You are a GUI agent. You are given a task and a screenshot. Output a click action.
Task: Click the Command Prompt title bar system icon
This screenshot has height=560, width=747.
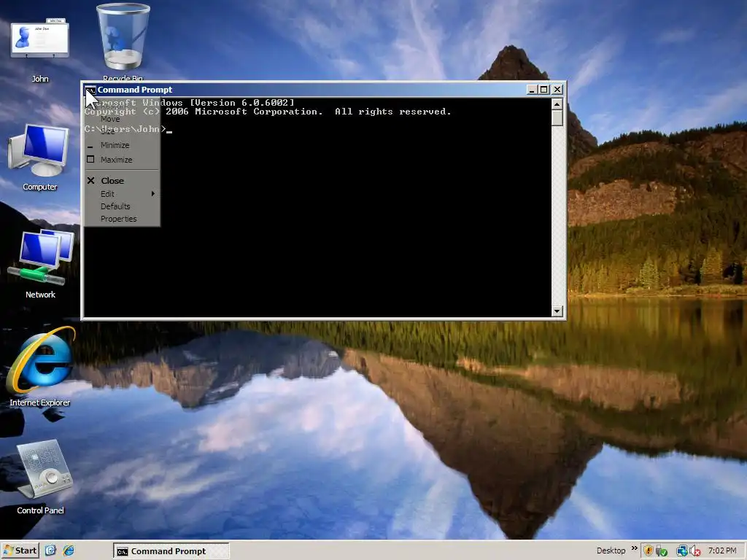90,90
